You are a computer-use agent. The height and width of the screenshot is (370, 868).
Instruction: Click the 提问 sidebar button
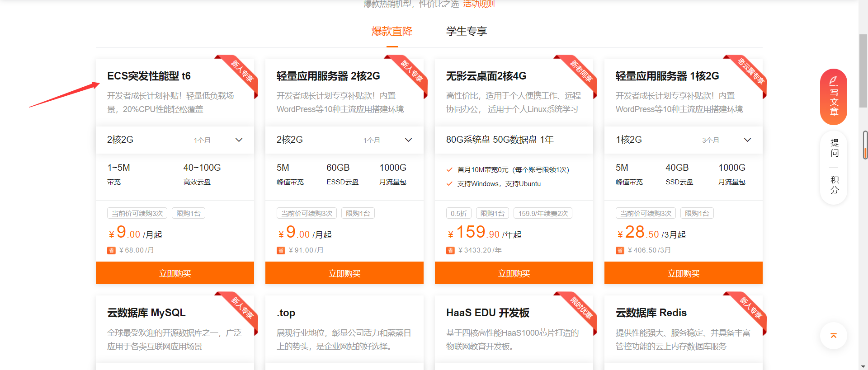(834, 148)
